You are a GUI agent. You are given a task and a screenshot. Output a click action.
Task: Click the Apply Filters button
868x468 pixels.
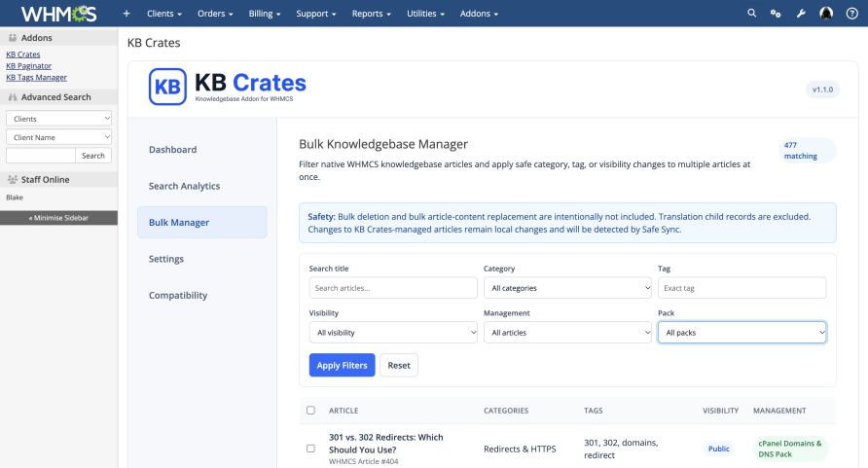tap(343, 365)
